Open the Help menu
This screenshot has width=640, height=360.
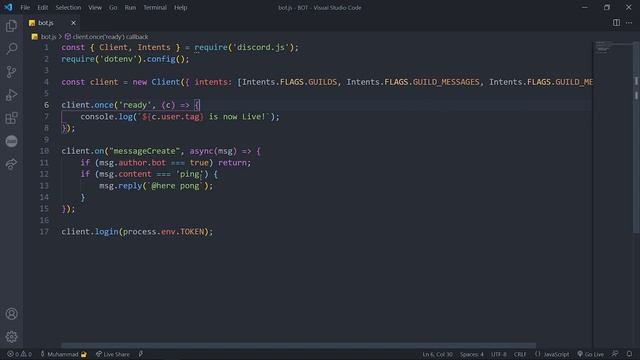(x=180, y=7)
